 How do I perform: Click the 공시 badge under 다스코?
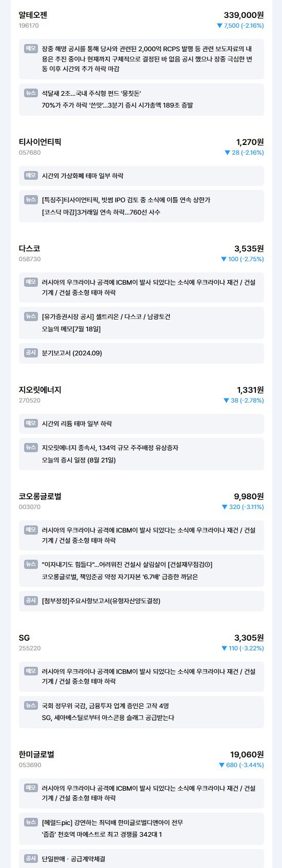click(31, 353)
